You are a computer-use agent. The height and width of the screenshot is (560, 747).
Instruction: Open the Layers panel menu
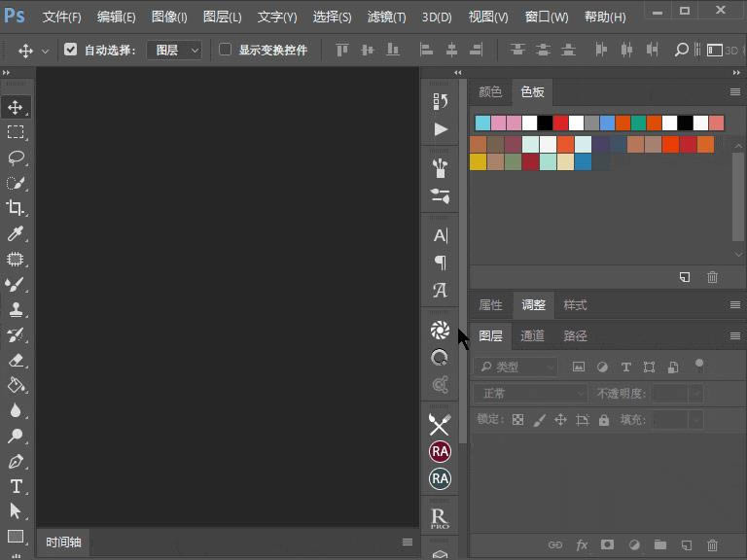click(x=734, y=336)
